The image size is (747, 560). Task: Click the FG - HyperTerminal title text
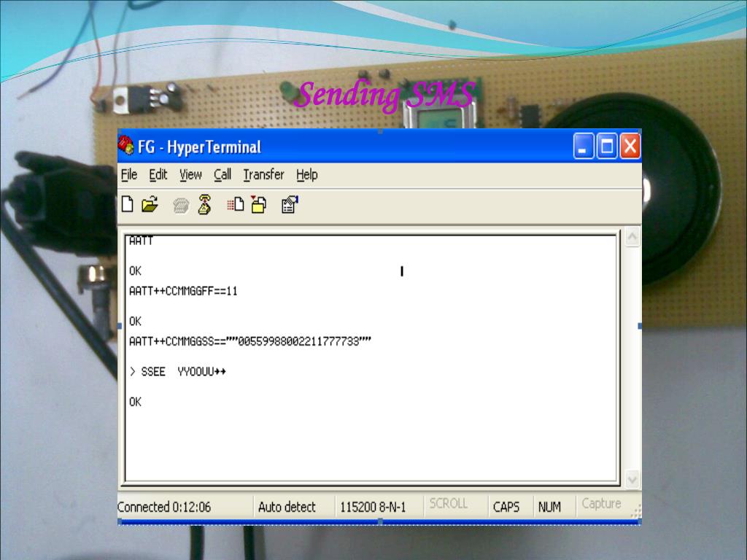(200, 147)
